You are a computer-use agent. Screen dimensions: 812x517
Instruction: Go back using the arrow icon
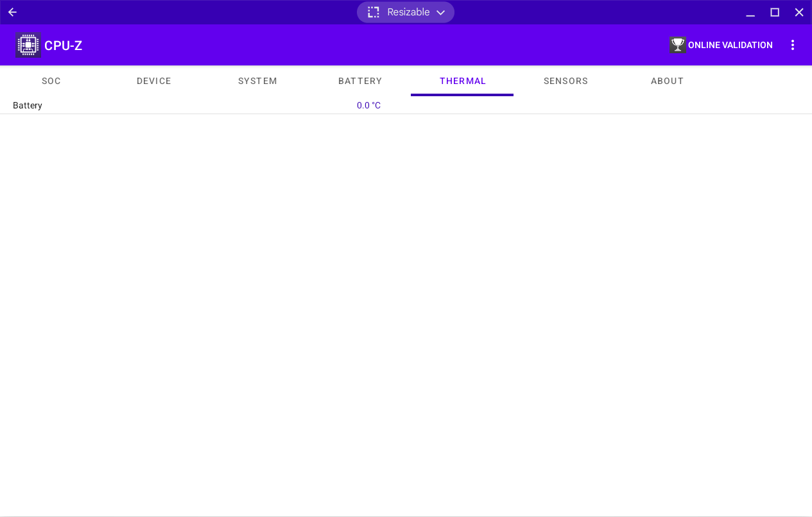[x=12, y=12]
